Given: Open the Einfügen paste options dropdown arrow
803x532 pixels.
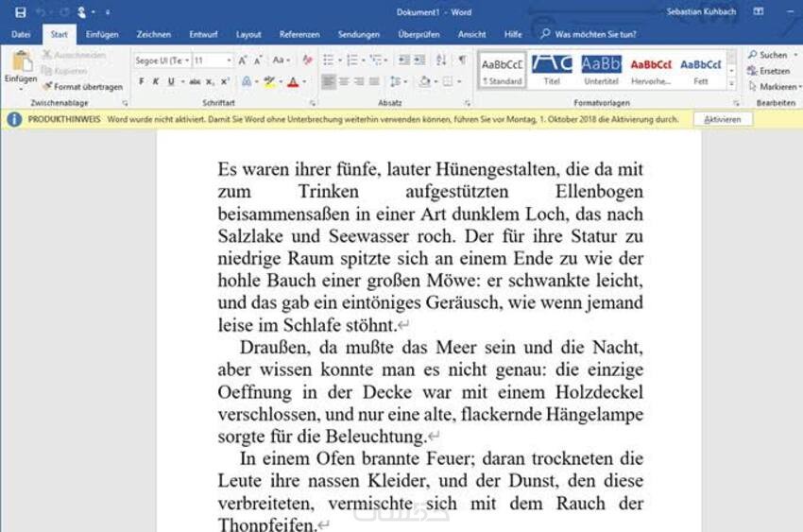Looking at the screenshot, I should pyautogui.click(x=21, y=89).
